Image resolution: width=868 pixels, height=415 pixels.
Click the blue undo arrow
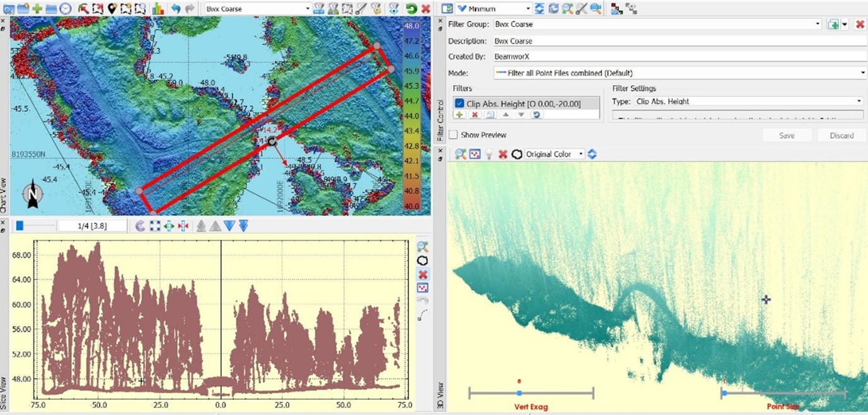pos(176,9)
